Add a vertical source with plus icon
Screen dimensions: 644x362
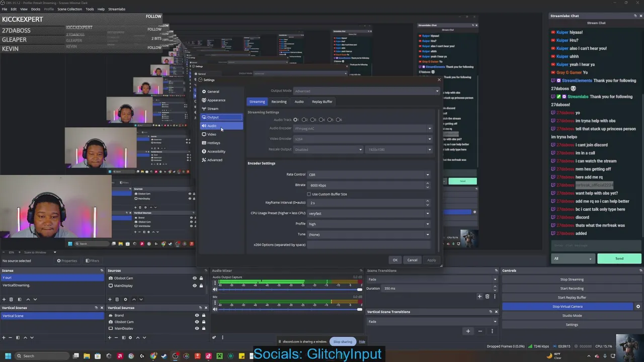[x=109, y=337]
